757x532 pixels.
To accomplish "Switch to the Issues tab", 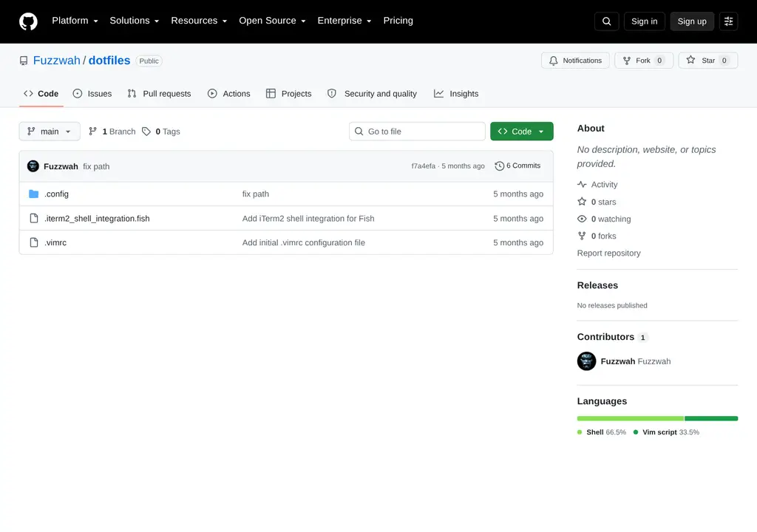I will tap(92, 94).
